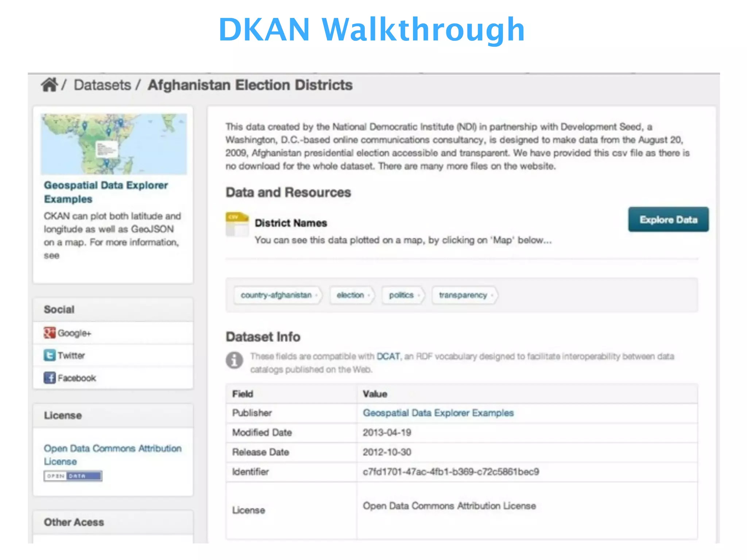Click the Afghanistan Election Districts breadcrumb title
This screenshot has width=747, height=560.
coord(250,85)
